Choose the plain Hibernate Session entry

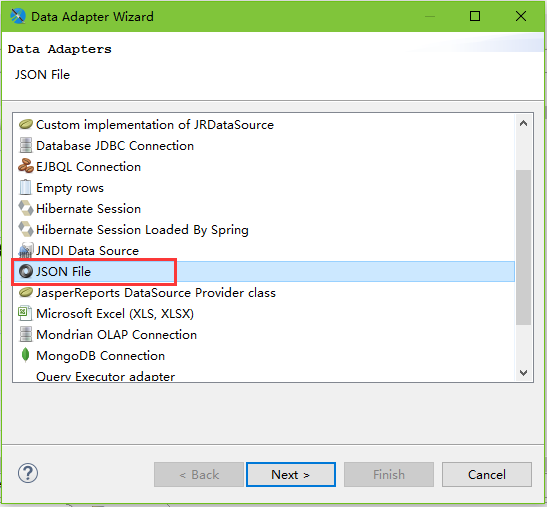88,209
